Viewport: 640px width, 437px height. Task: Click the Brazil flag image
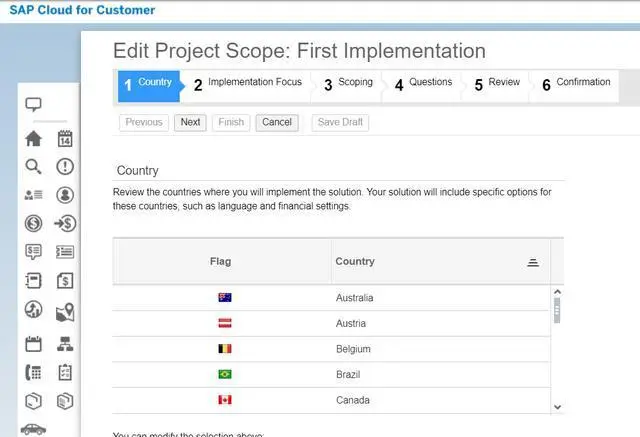[225, 374]
